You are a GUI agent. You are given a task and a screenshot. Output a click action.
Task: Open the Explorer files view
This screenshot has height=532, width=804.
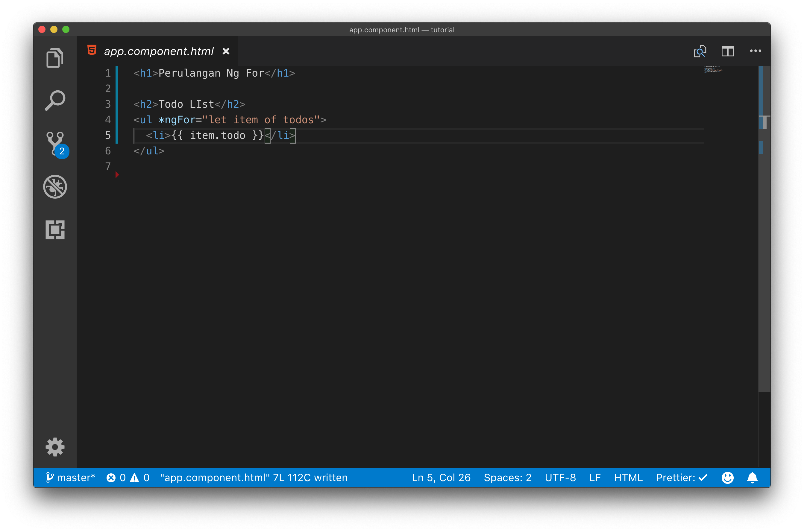point(55,58)
